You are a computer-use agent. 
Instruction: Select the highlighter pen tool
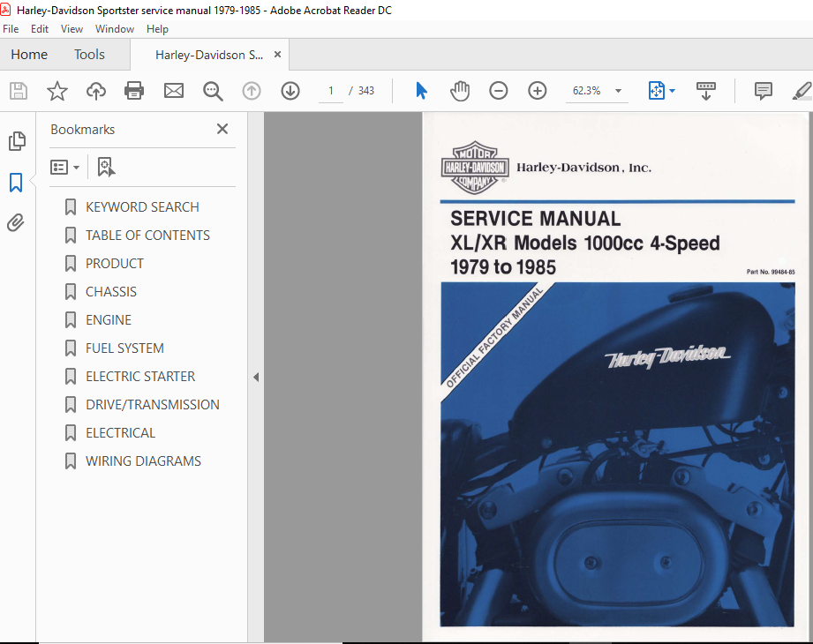point(802,91)
